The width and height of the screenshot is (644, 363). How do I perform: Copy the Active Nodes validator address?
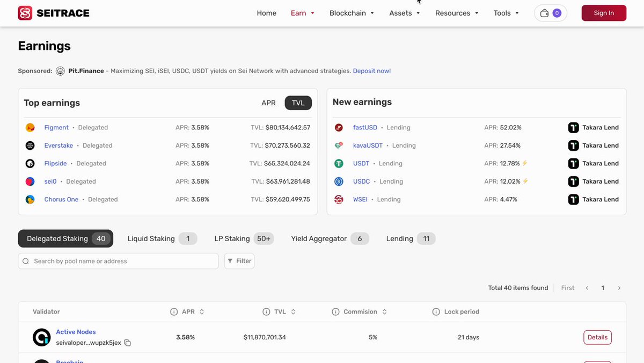[127, 343]
